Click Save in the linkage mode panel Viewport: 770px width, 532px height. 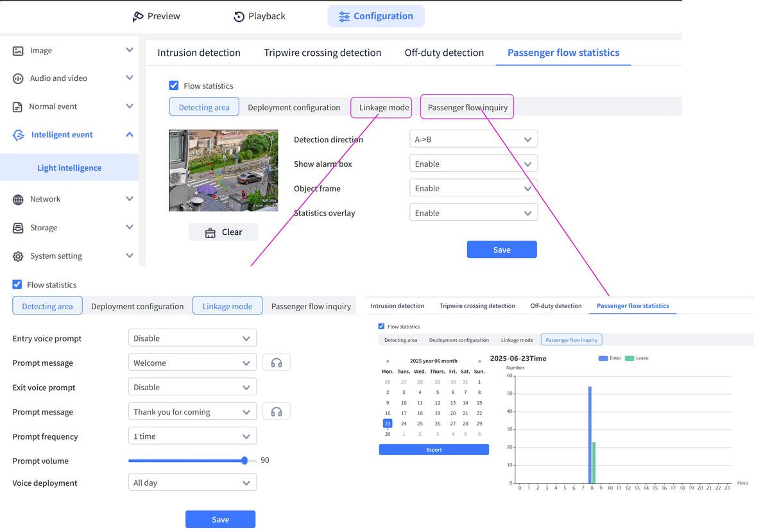(220, 519)
